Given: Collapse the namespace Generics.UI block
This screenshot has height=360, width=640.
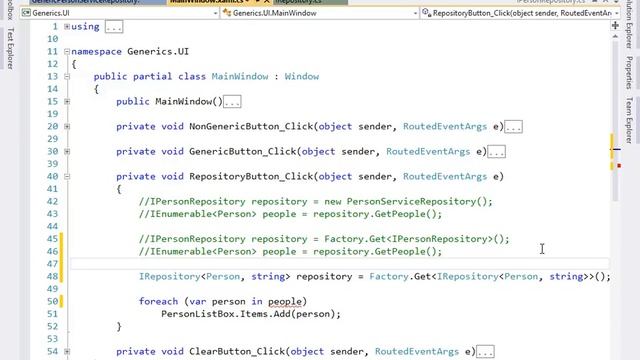Looking at the screenshot, I should [x=67, y=51].
